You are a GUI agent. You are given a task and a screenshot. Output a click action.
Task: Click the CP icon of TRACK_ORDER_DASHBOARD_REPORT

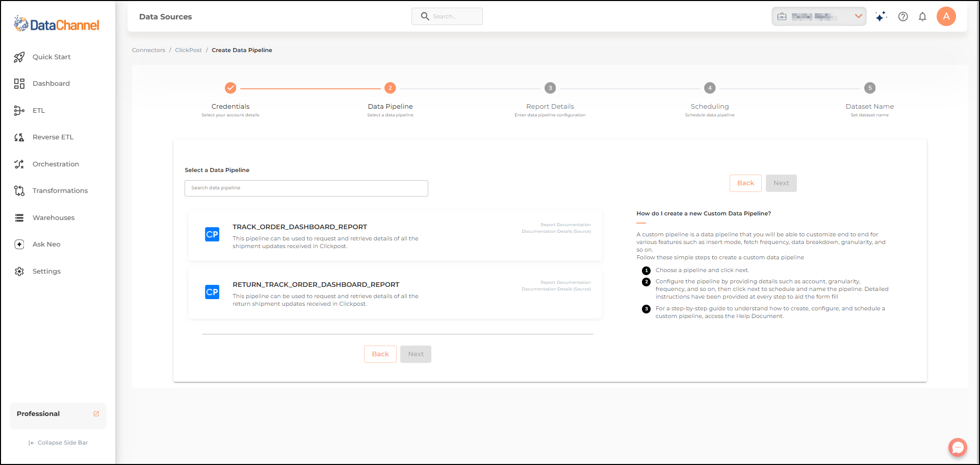[x=212, y=234]
